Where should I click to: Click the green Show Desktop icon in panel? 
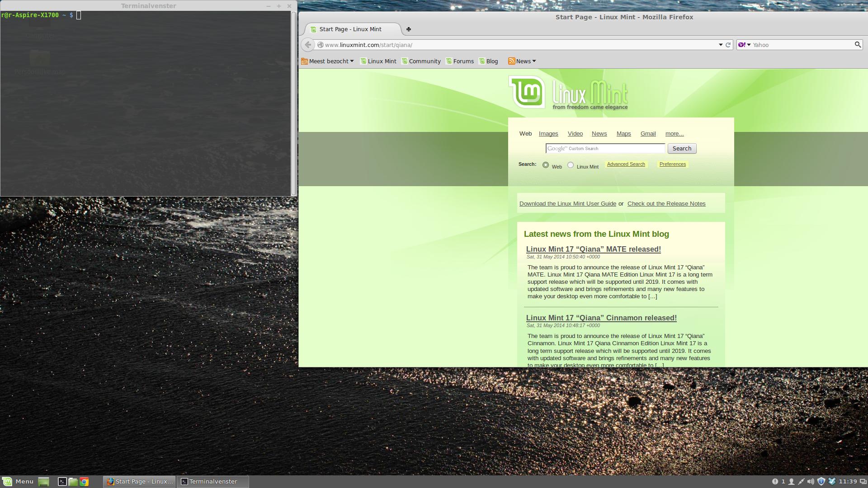pos(43,482)
